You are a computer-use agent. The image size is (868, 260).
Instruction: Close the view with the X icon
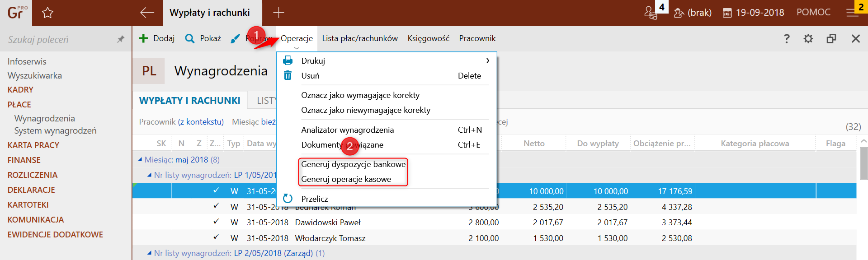[x=855, y=39]
